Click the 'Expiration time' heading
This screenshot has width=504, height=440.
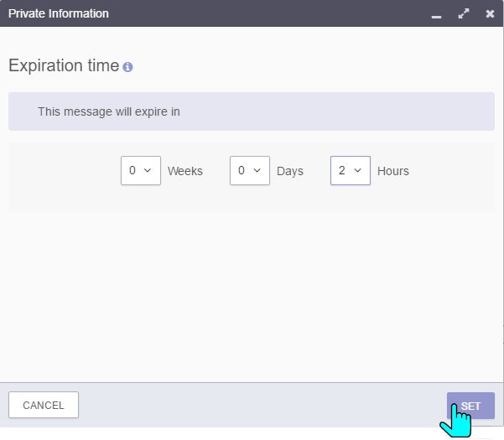[x=64, y=65]
